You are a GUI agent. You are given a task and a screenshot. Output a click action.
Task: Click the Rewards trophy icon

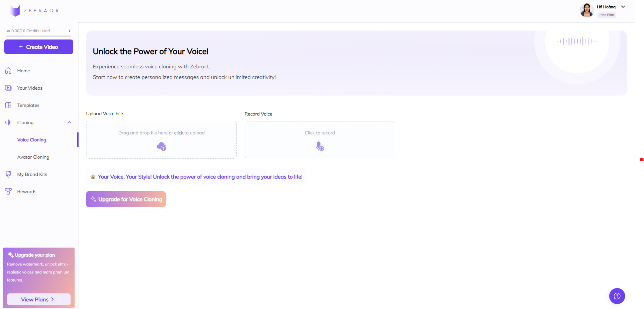click(8, 192)
